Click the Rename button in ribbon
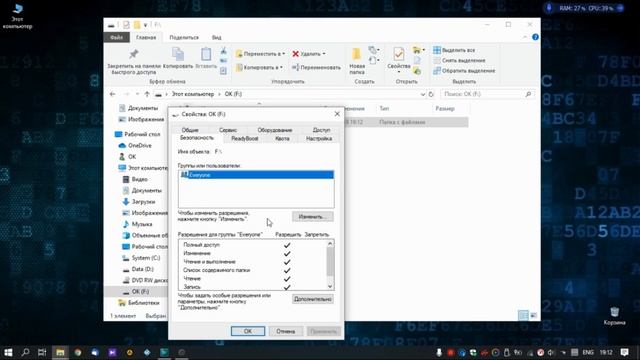This screenshot has height=360, width=640. [x=316, y=67]
